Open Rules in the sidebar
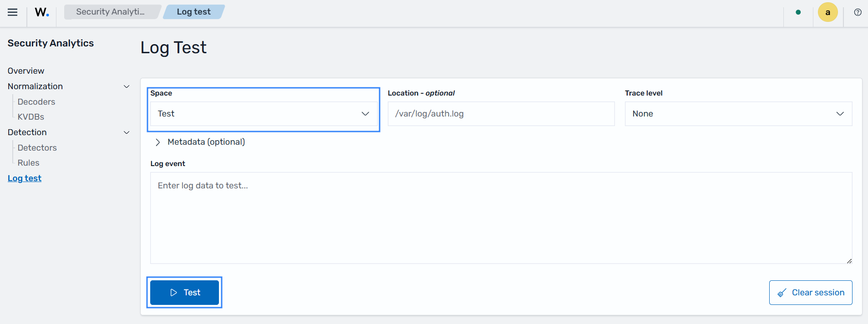Image resolution: width=868 pixels, height=324 pixels. click(x=29, y=163)
